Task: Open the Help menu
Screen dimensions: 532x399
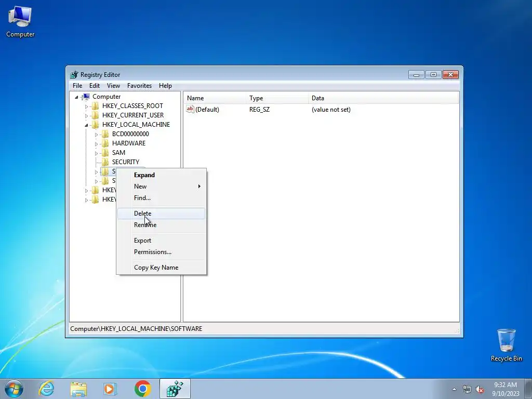Action: 165,86
